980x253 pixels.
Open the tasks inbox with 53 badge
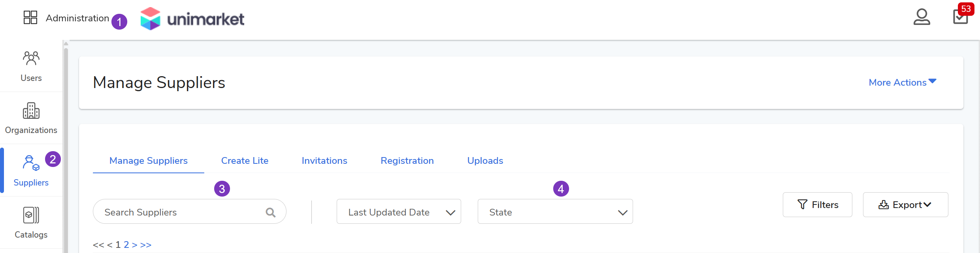(x=960, y=17)
